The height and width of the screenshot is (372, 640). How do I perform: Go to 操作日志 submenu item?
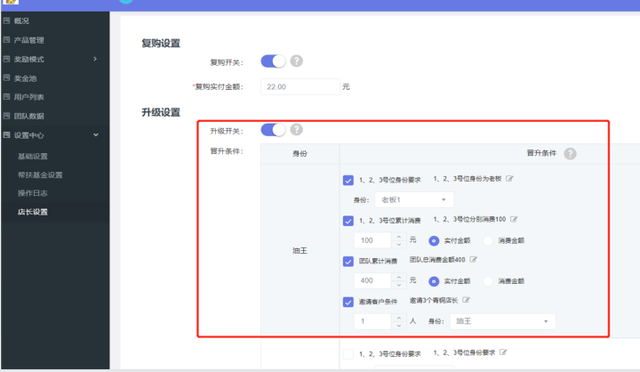33,193
